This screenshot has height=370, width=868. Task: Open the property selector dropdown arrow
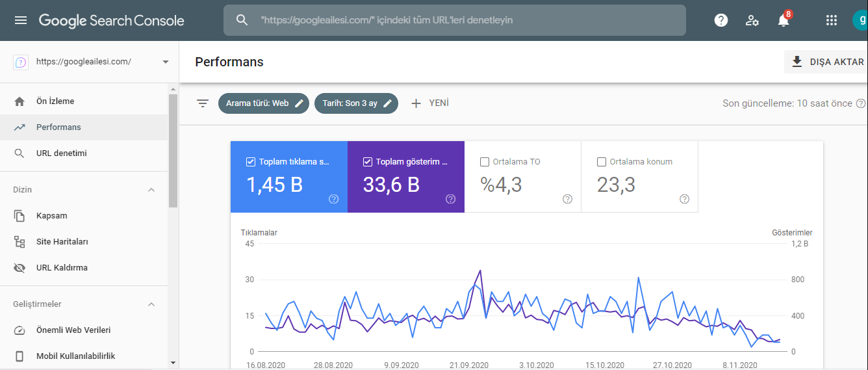point(165,62)
